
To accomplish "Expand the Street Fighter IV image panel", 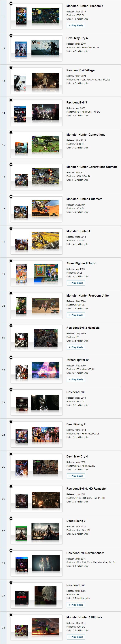I will [x=11, y=357].
